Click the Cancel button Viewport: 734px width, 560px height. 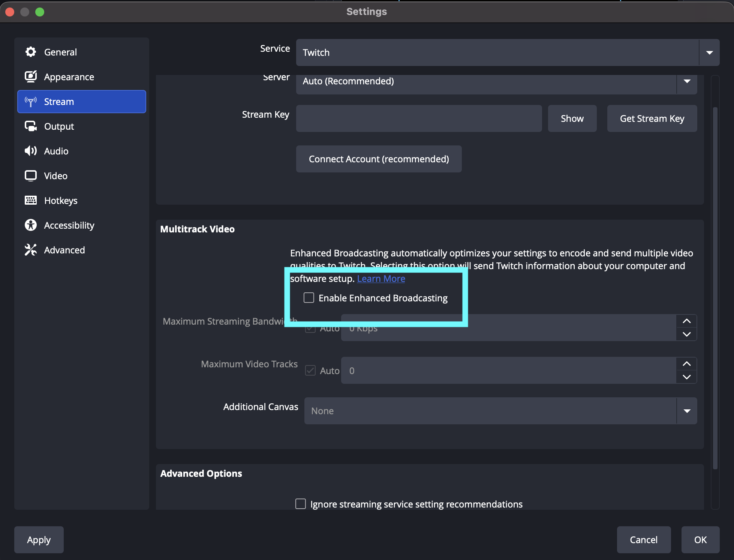644,540
